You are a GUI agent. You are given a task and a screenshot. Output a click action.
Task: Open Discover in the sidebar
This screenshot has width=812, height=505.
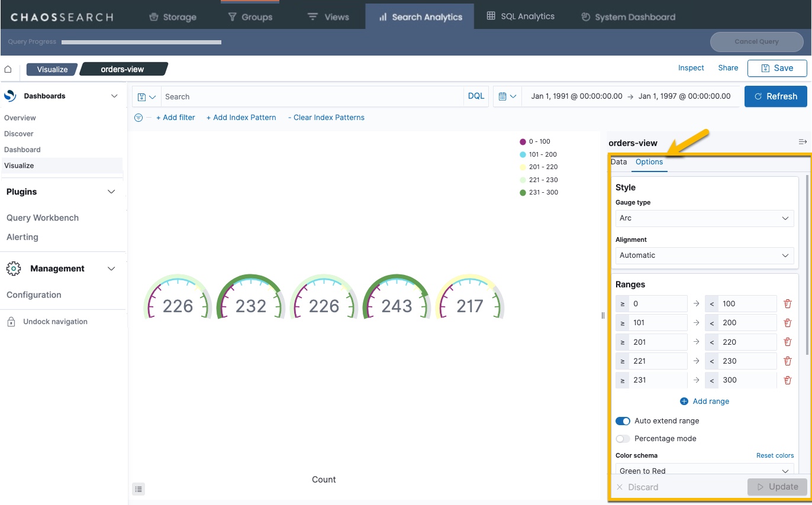19,134
